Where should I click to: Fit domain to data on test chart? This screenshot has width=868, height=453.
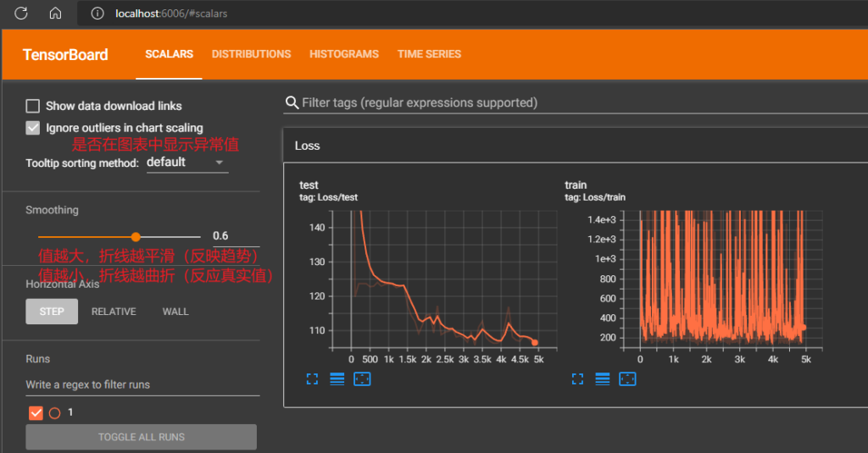(x=362, y=378)
